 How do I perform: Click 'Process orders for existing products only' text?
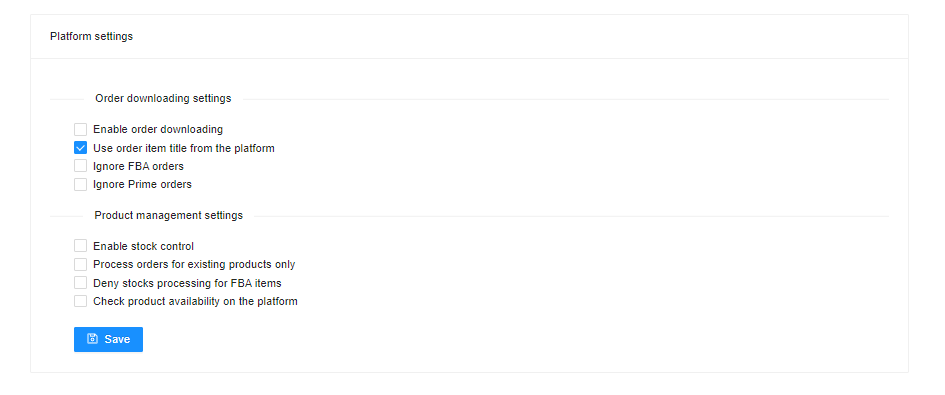click(x=194, y=264)
